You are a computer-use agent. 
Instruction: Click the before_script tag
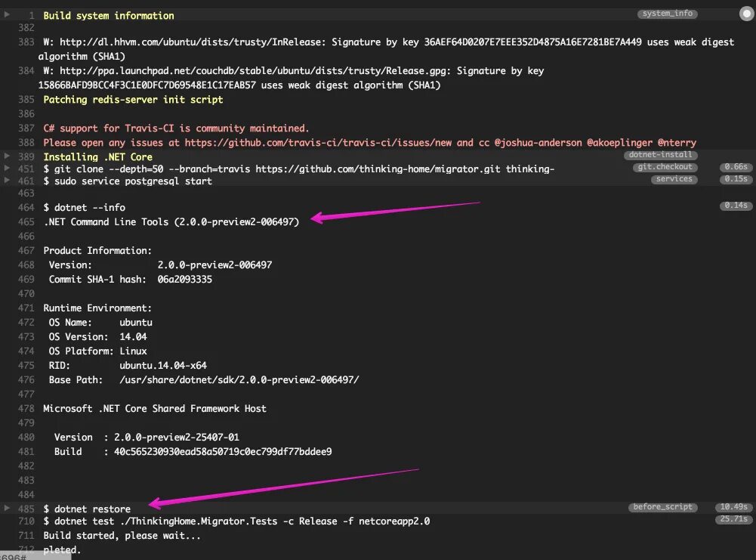pos(662,507)
